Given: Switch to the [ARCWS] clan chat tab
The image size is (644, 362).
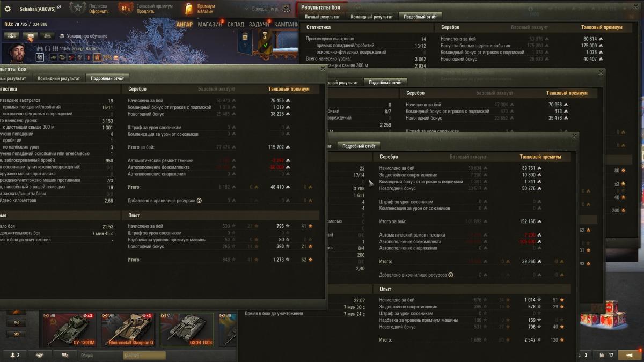Looking at the screenshot, I should tap(143, 355).
